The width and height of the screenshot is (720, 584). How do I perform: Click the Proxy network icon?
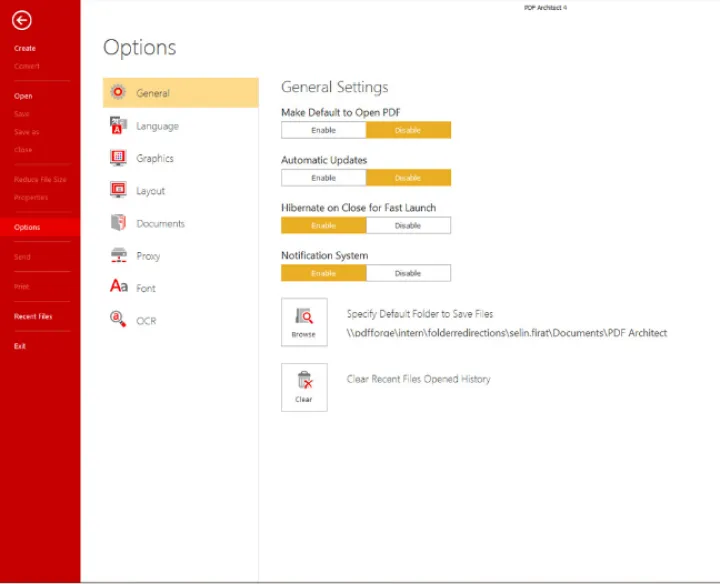point(118,255)
